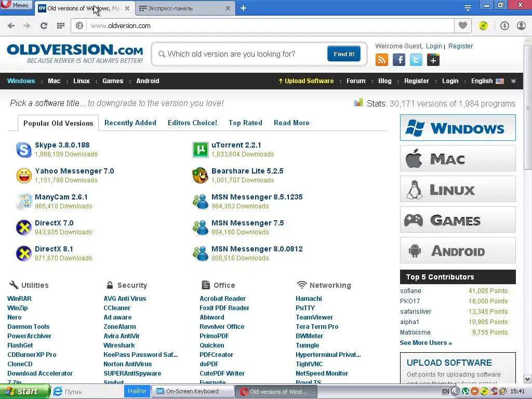Viewport: 532px width, 399px height.
Task: Click the RSS feed icon
Action: click(382, 60)
